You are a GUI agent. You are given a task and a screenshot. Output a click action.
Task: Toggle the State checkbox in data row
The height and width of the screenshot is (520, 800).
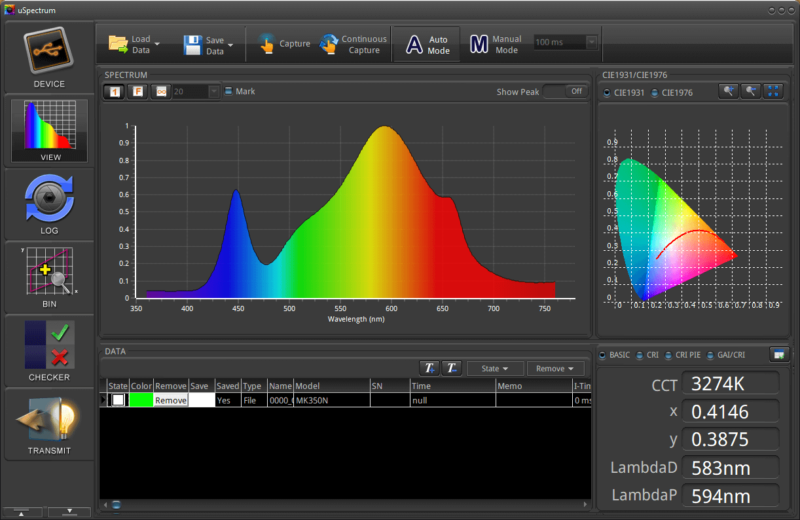[x=118, y=400]
